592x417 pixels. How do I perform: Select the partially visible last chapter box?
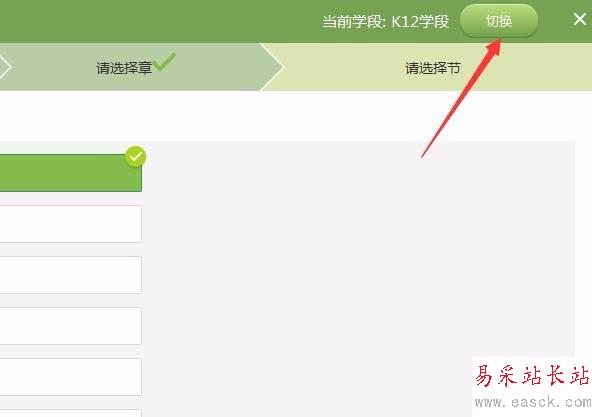(71, 413)
